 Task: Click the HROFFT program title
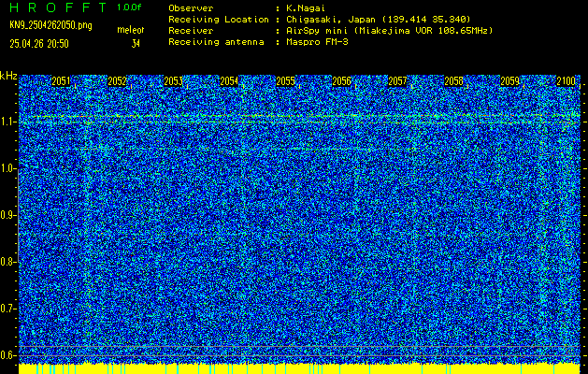(x=58, y=7)
